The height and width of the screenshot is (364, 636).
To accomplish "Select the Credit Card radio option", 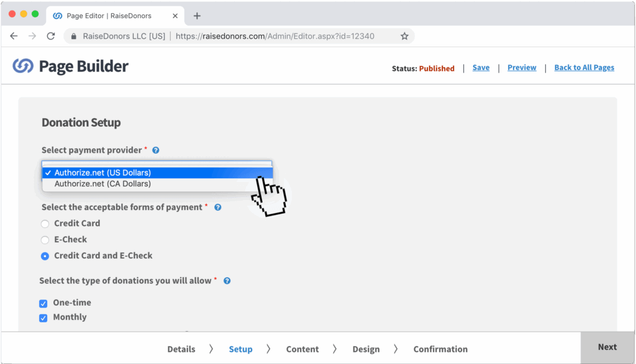I will (45, 224).
